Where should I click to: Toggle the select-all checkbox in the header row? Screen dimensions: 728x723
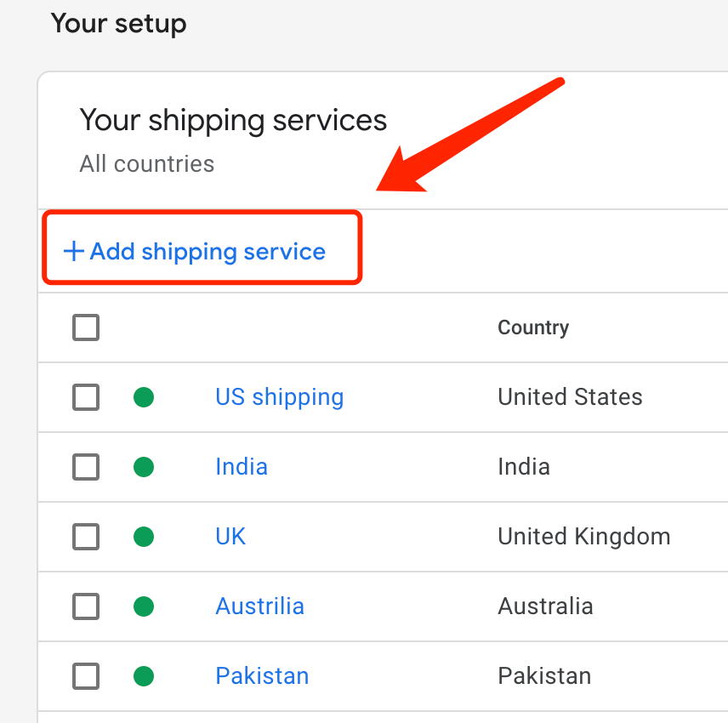point(85,327)
